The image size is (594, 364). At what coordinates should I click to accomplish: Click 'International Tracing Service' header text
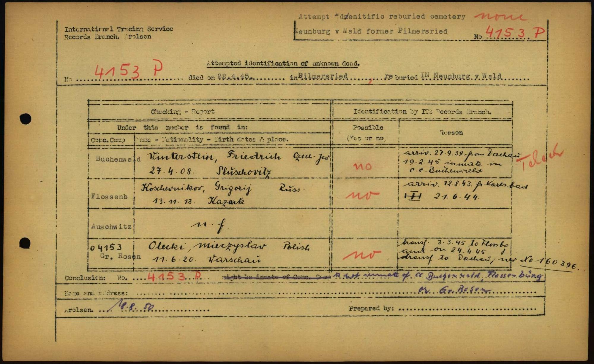click(119, 29)
